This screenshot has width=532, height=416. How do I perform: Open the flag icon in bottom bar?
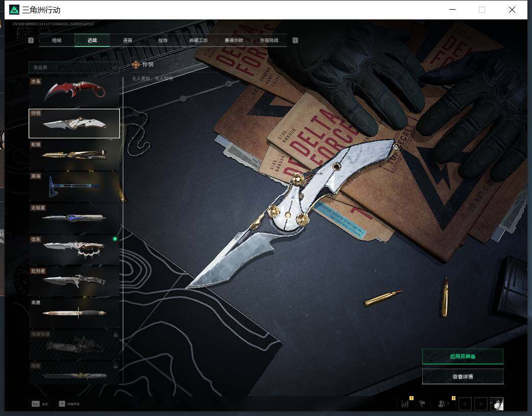tap(422, 403)
